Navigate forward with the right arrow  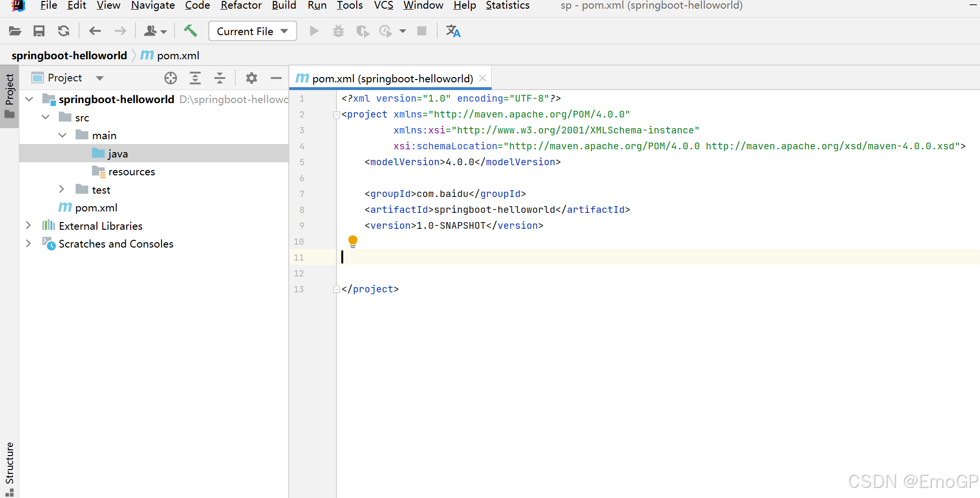120,31
